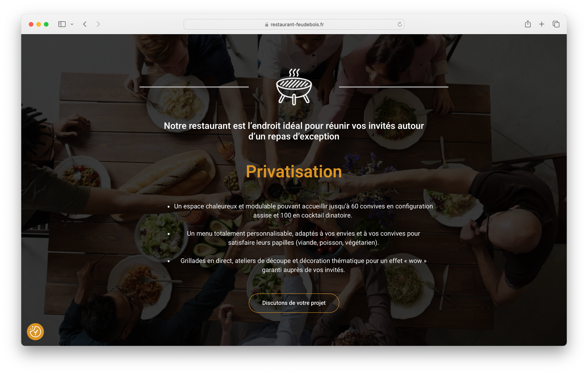Open the Share sheet icon

point(528,24)
